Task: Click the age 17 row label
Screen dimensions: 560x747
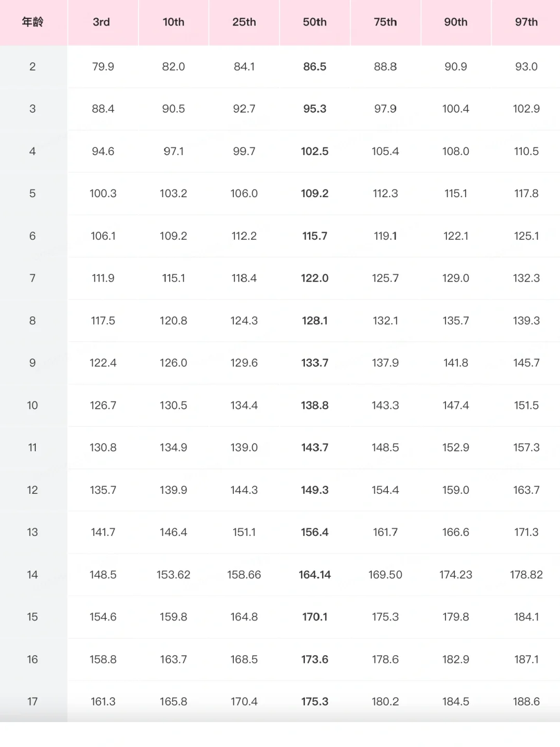Action: coord(33,702)
